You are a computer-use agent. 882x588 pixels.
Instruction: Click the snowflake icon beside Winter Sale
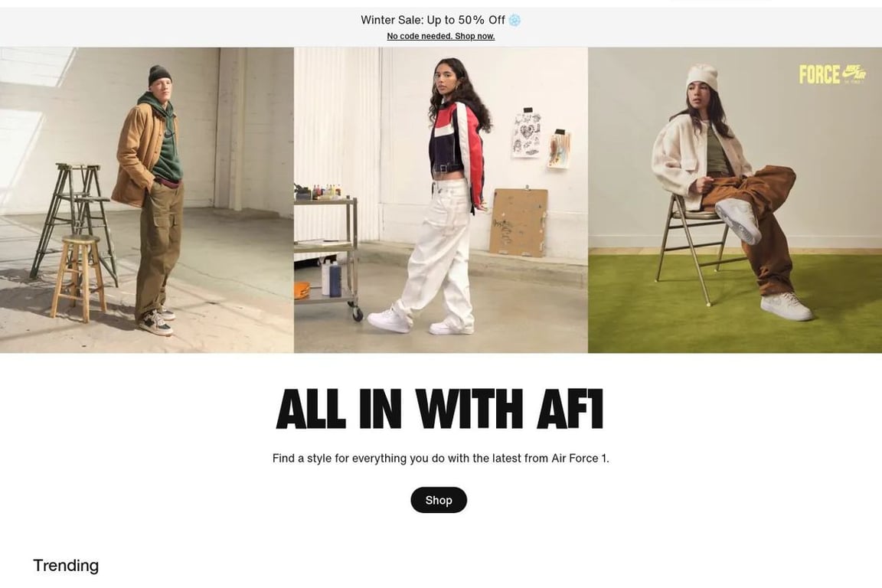(x=514, y=20)
